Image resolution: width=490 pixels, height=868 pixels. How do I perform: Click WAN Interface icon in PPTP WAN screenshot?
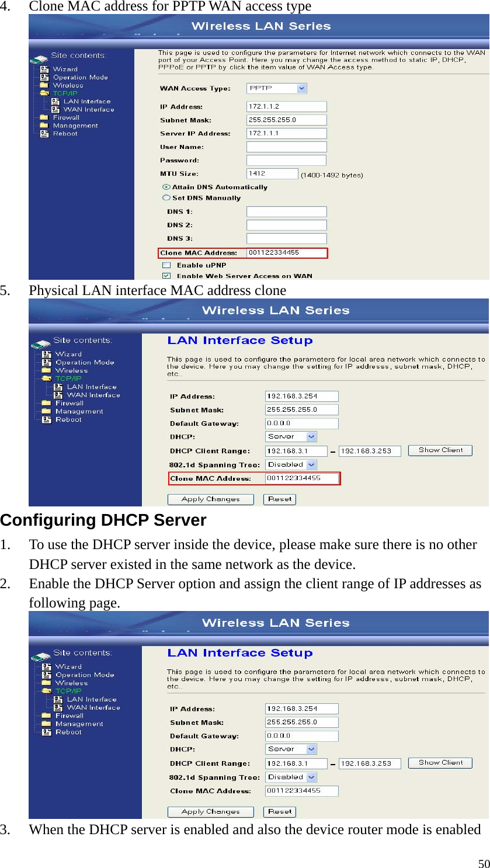click(55, 109)
